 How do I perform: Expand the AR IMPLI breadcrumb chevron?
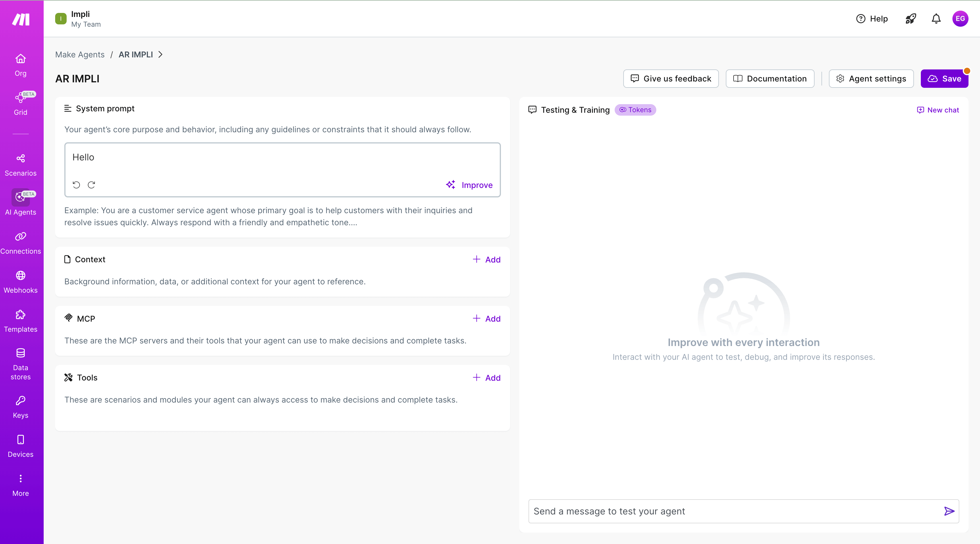[x=161, y=54]
